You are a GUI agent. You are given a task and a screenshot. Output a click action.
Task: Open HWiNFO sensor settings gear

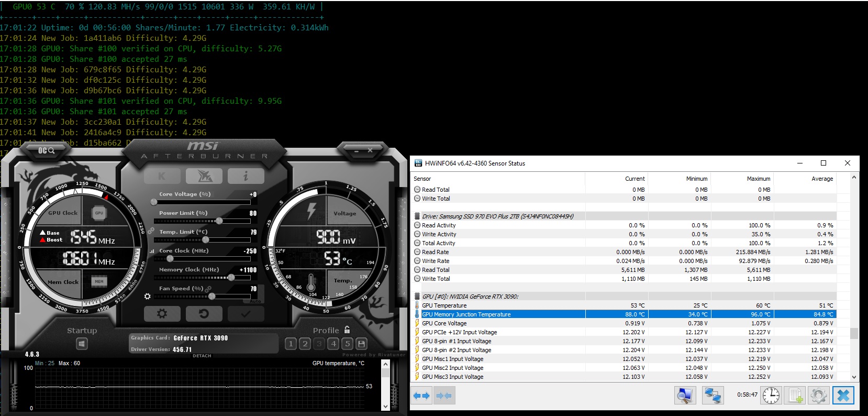click(819, 396)
